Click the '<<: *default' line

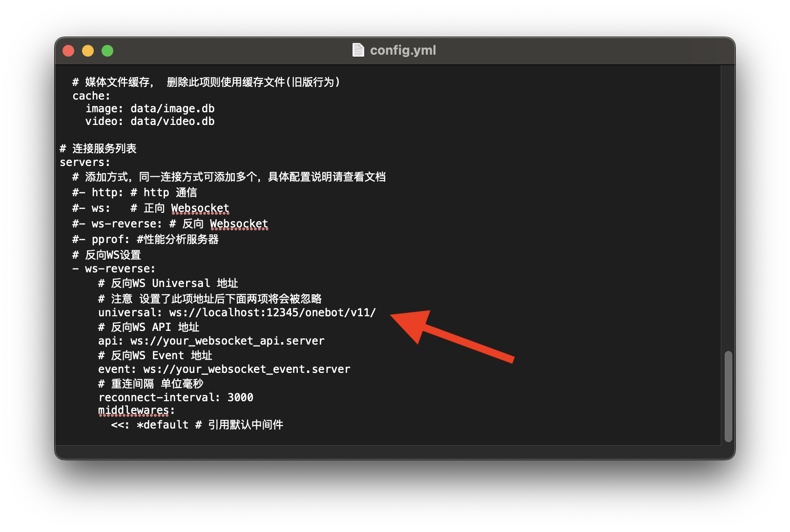tap(197, 425)
